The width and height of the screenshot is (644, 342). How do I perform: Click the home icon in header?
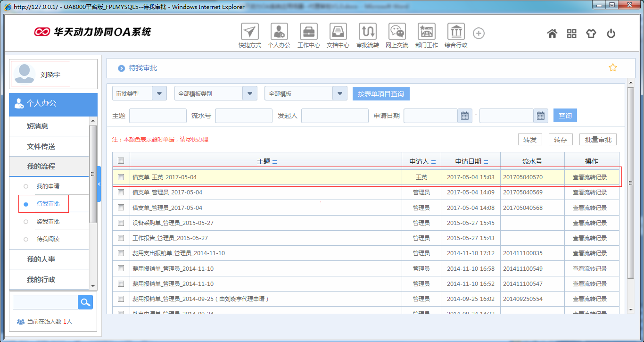point(552,33)
